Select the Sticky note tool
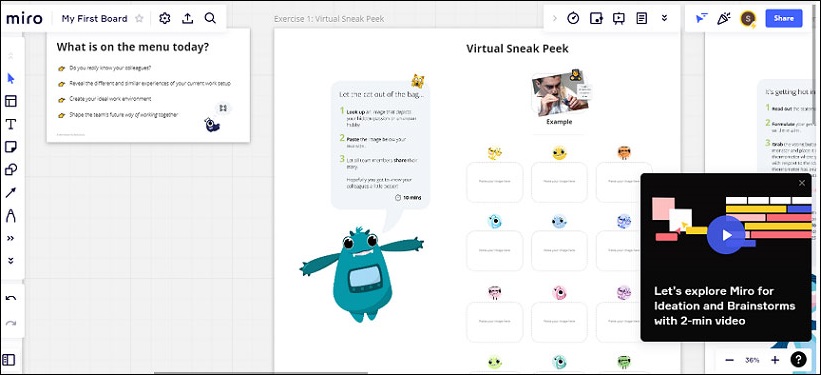 pyautogui.click(x=11, y=147)
